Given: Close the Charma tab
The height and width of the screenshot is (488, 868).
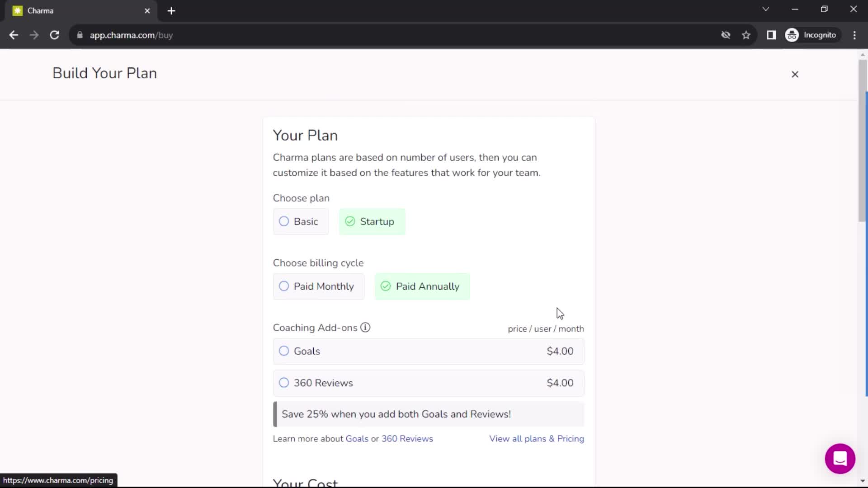Looking at the screenshot, I should (x=147, y=11).
